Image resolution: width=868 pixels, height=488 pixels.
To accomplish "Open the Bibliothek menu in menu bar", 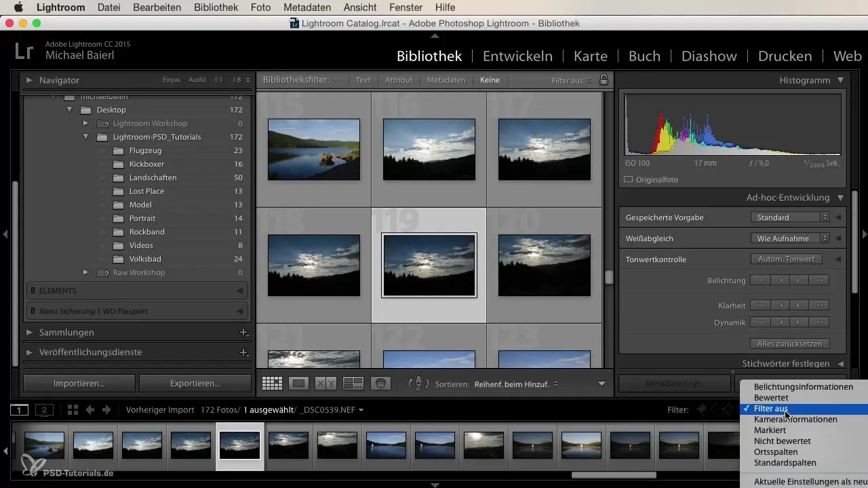I will point(216,7).
